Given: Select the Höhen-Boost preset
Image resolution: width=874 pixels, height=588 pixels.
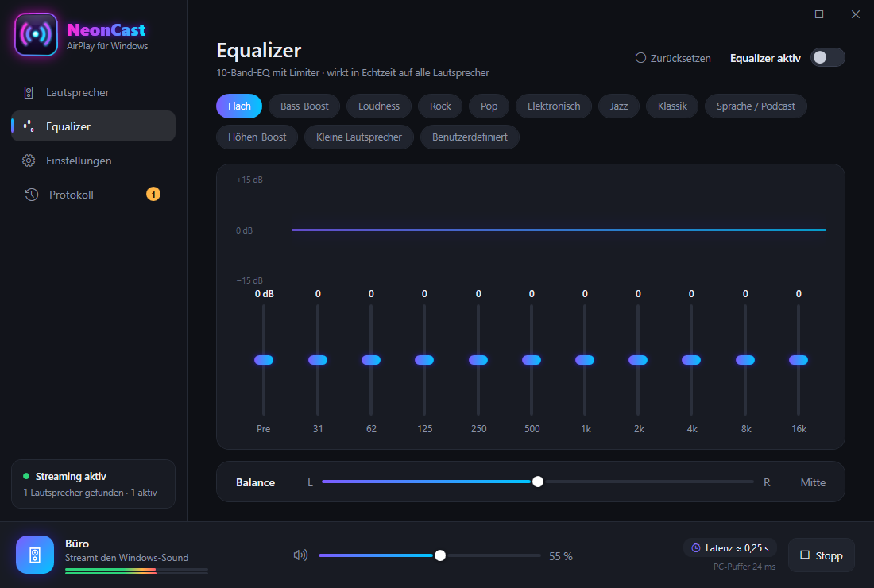Looking at the screenshot, I should pyautogui.click(x=257, y=137).
